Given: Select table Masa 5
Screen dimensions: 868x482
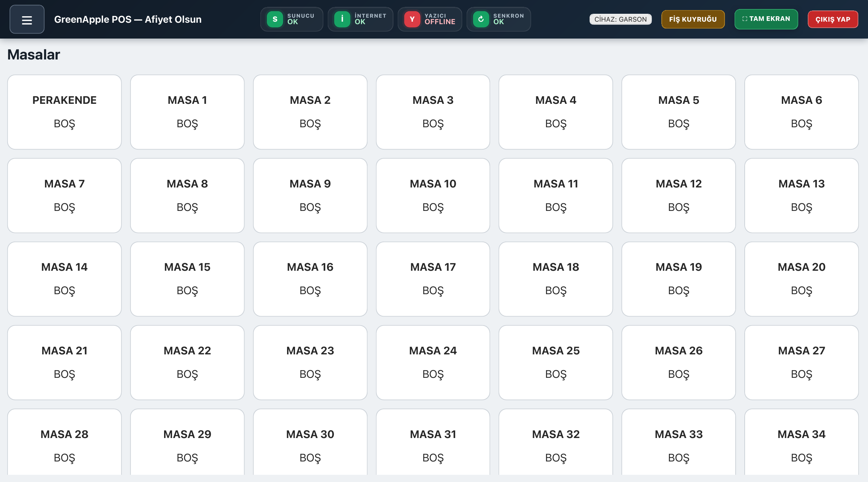Looking at the screenshot, I should point(679,112).
